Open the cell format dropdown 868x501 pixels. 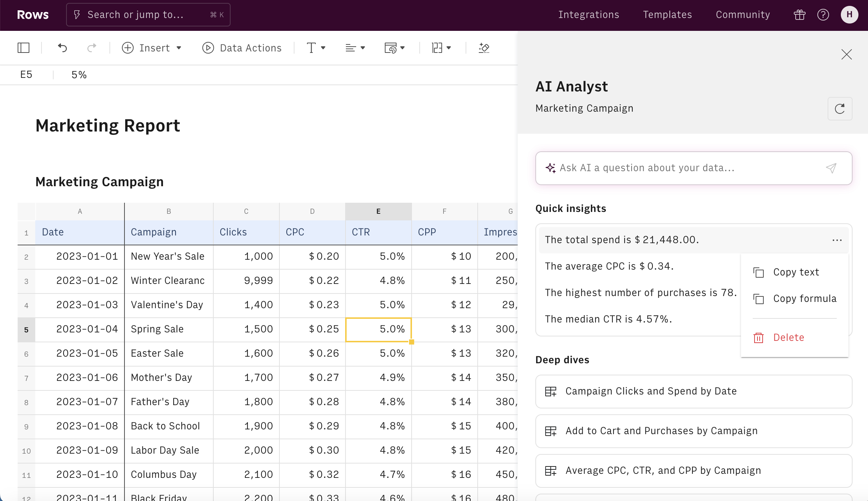394,48
